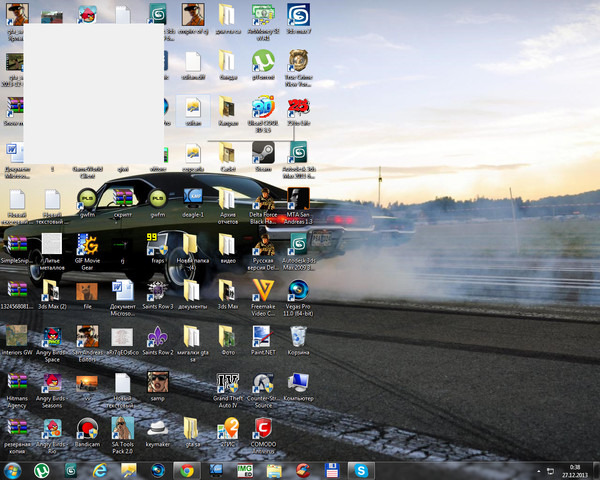Viewport: 600px width, 480px height.
Task: Open the COMODO Antivirus shortcut
Action: pos(262,429)
